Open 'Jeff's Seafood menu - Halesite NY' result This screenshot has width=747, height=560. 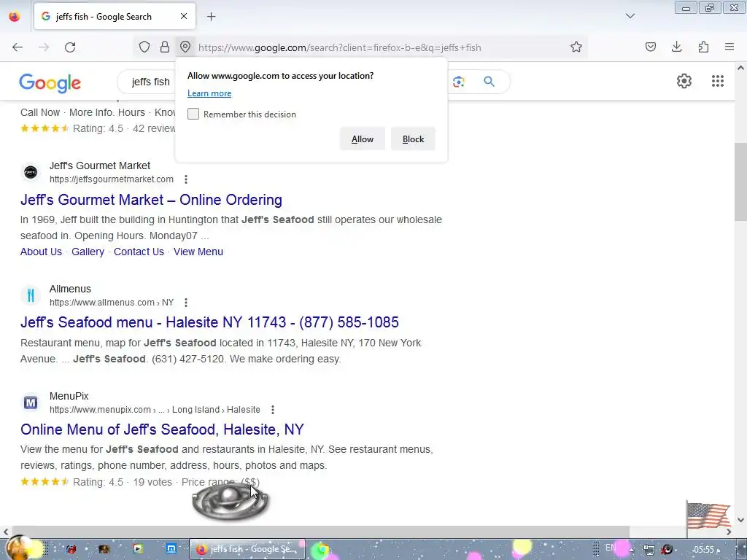pyautogui.click(x=209, y=322)
